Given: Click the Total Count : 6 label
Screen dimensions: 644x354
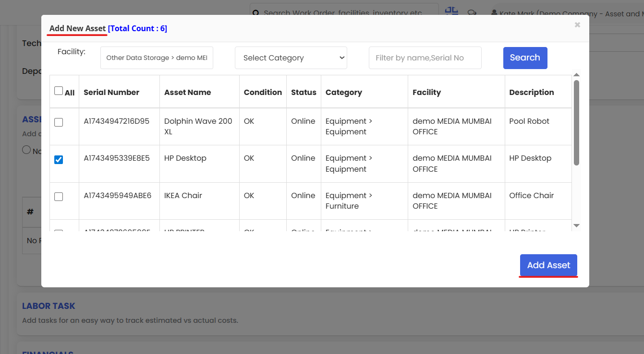Looking at the screenshot, I should (137, 28).
